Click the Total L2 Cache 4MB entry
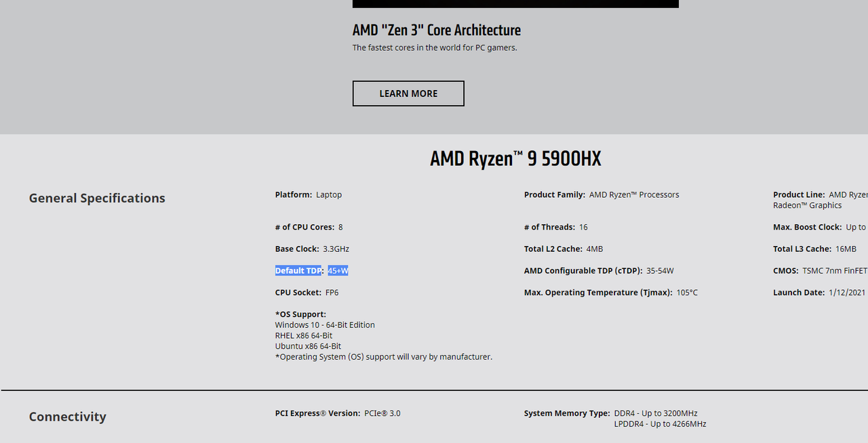 click(564, 249)
